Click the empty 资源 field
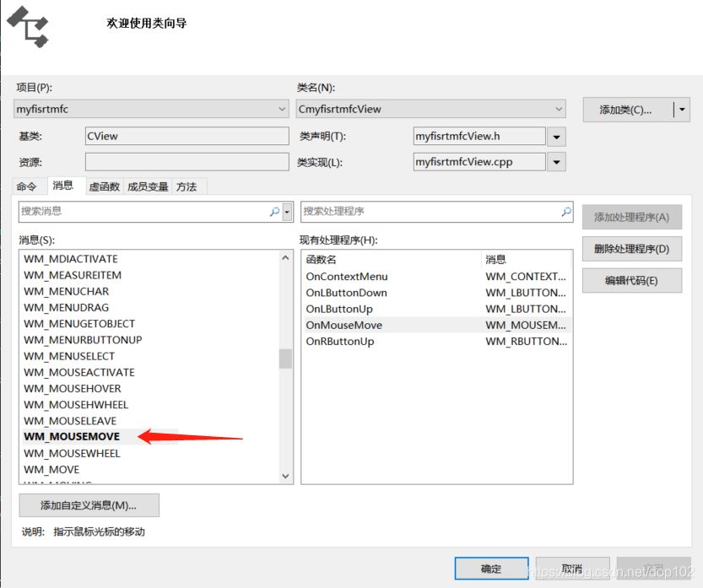This screenshot has height=588, width=703. coord(187,162)
